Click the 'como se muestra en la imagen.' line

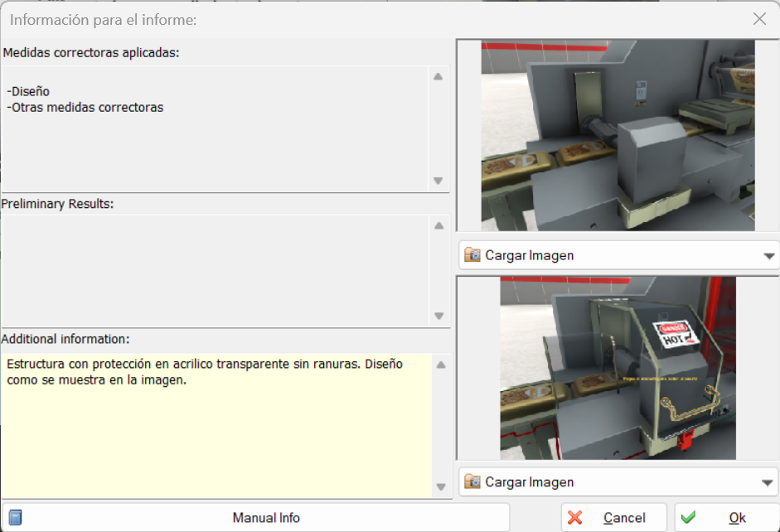tap(96, 380)
